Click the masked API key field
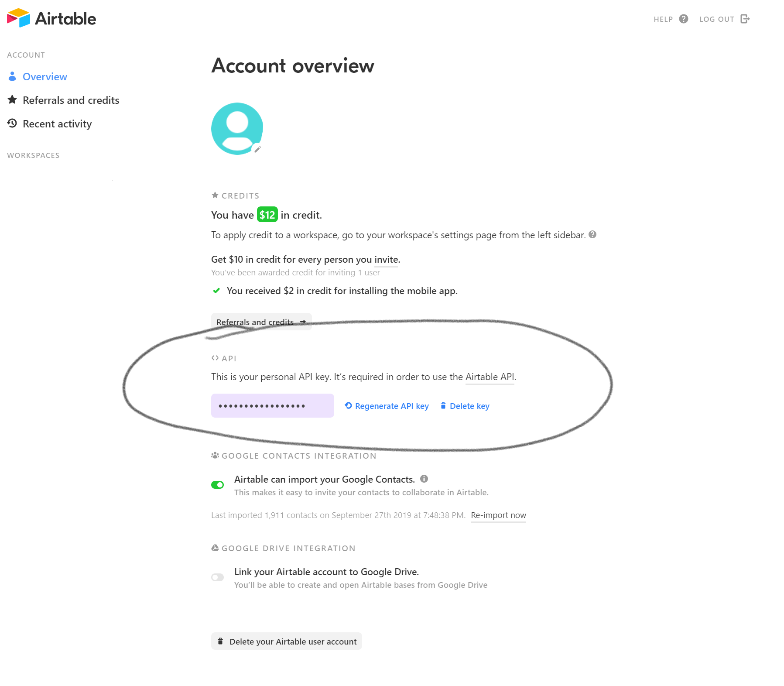The image size is (784, 686). coord(273,406)
